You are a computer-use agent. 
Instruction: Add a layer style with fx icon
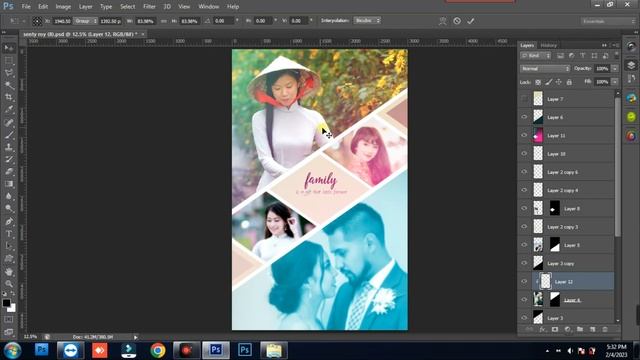[x=542, y=329]
